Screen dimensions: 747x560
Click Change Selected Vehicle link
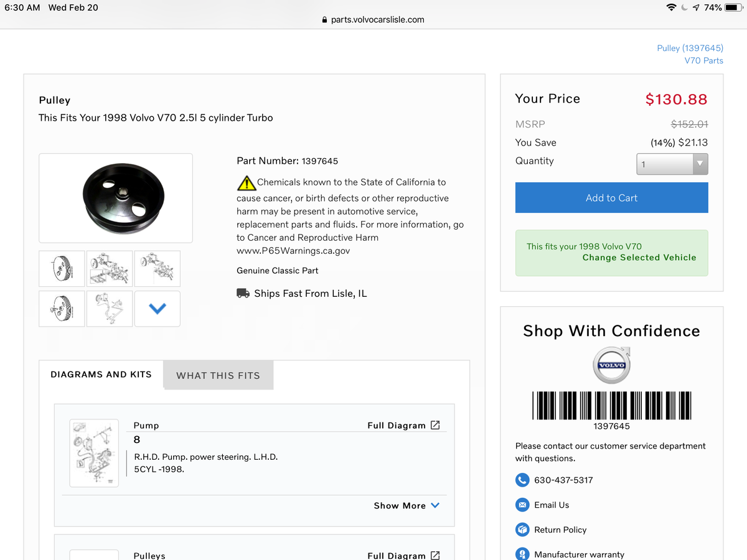(639, 258)
